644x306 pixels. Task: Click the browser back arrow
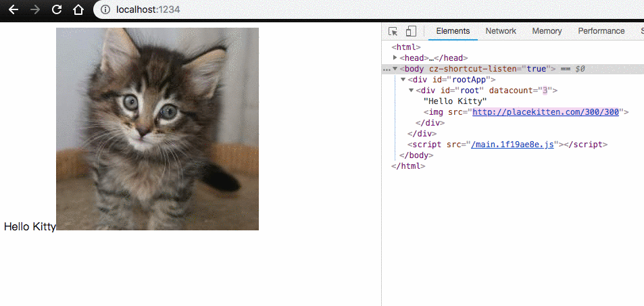pyautogui.click(x=14, y=10)
